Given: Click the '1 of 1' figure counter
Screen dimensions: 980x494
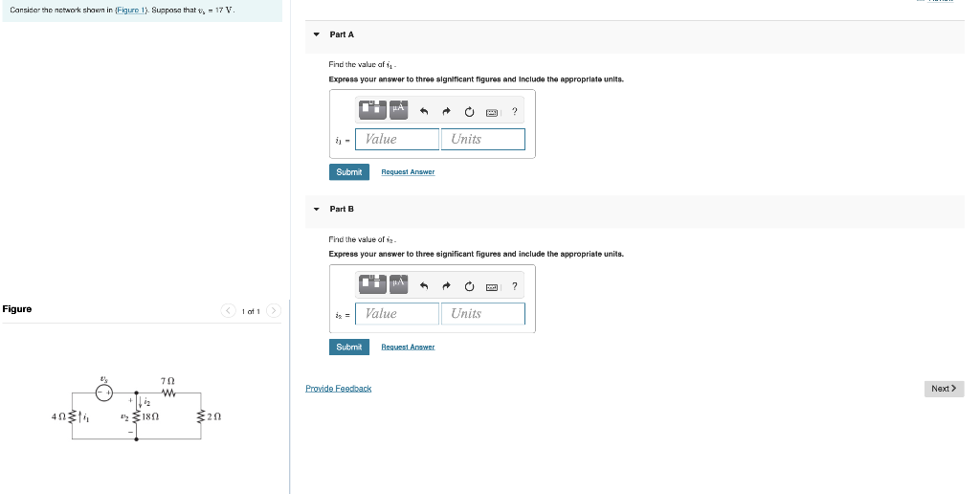Looking at the screenshot, I should pos(251,311).
